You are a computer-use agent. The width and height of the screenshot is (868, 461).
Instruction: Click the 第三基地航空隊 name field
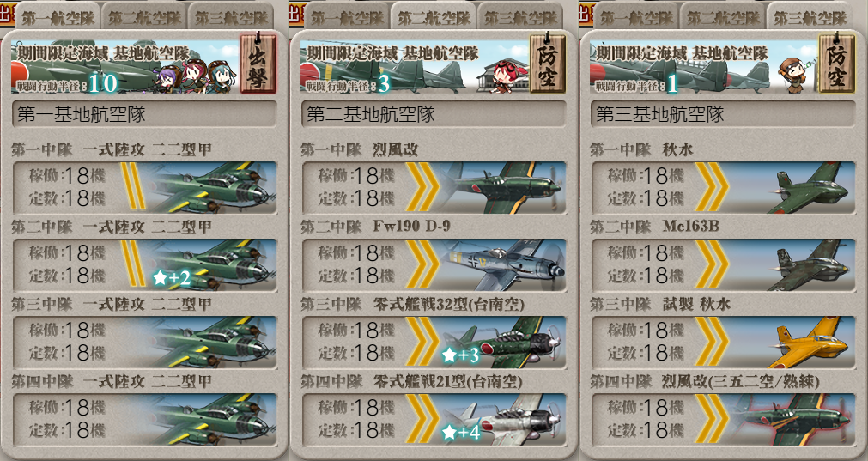pyautogui.click(x=723, y=114)
